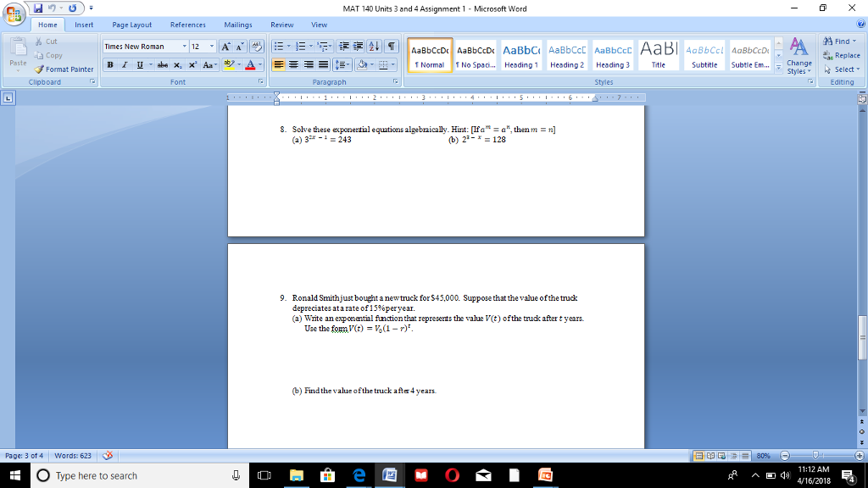
Task: Open the Line Spacing dropdown
Action: pos(342,64)
